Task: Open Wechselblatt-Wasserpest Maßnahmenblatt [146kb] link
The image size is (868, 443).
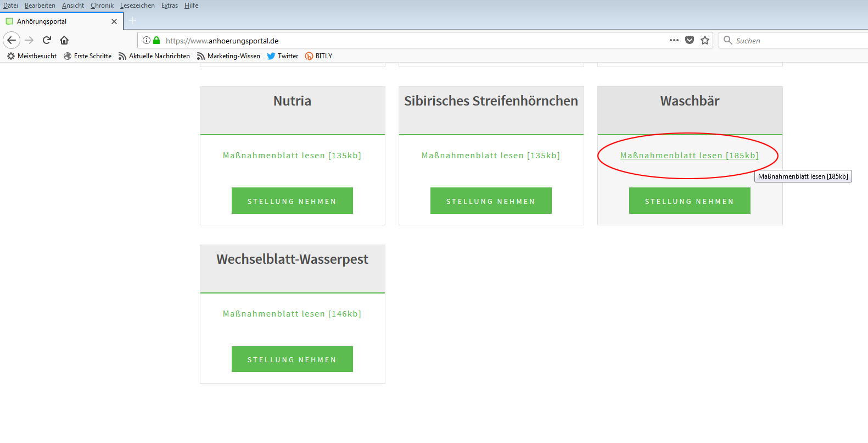Action: (x=292, y=314)
